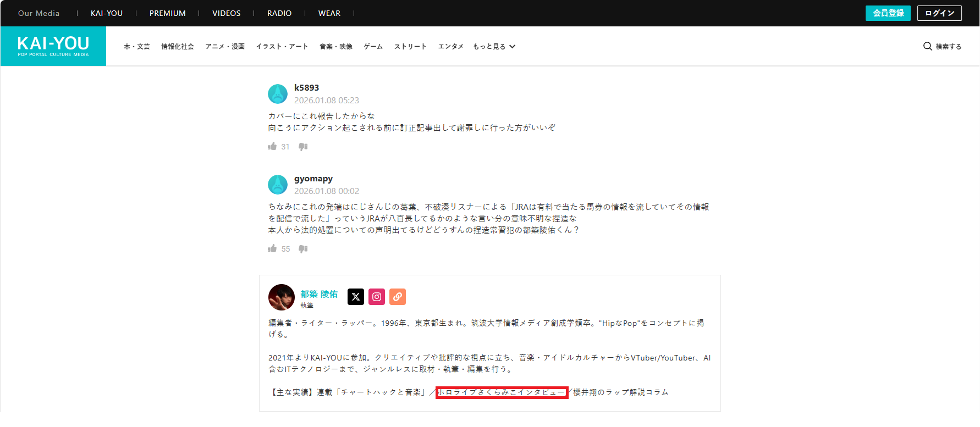980x427 pixels.
Task: Open the author's orange website link icon
Action: (398, 297)
